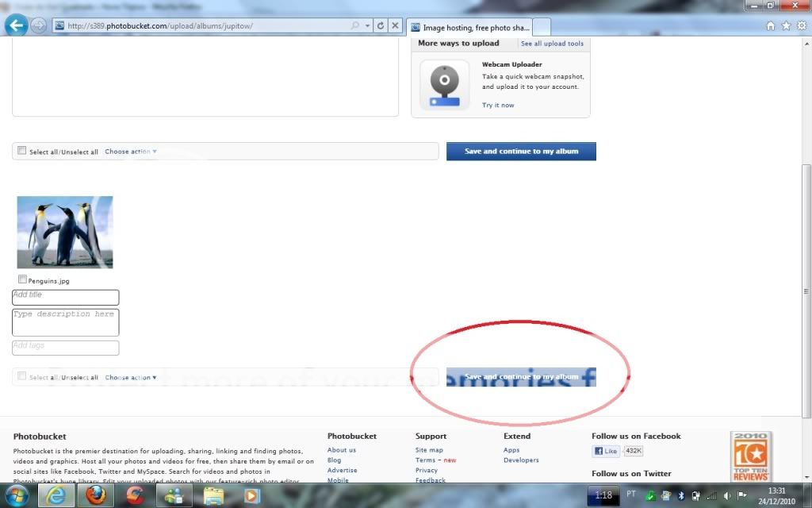This screenshot has height=508, width=812.
Task: Open the browser tools gear icon
Action: [801, 26]
